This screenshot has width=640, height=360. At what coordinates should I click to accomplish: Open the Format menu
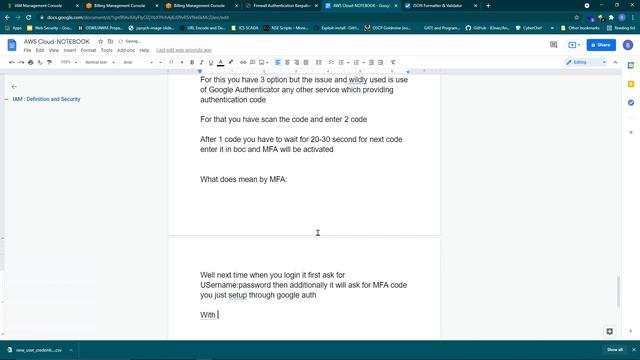pyautogui.click(x=88, y=50)
